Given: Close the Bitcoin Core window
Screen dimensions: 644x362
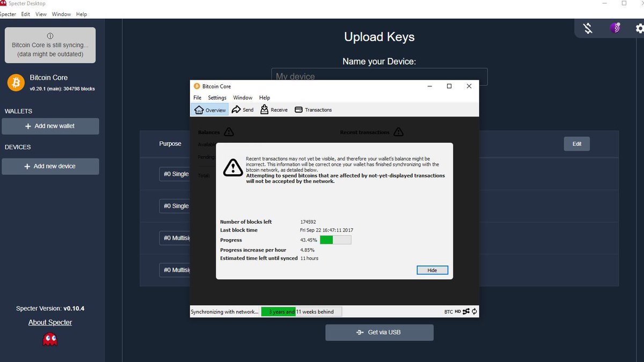Looking at the screenshot, I should pos(469,86).
